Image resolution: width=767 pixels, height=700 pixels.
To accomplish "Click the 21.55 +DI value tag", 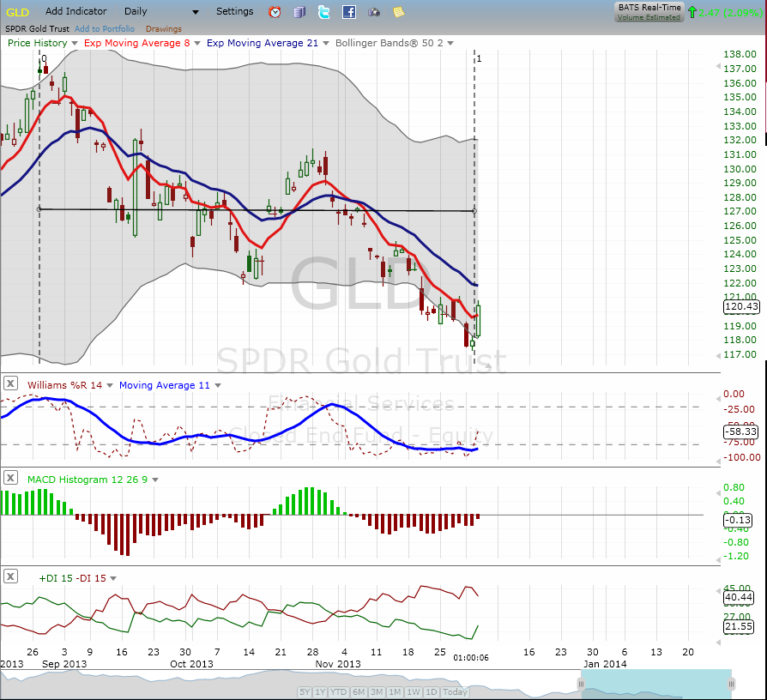I will click(739, 627).
